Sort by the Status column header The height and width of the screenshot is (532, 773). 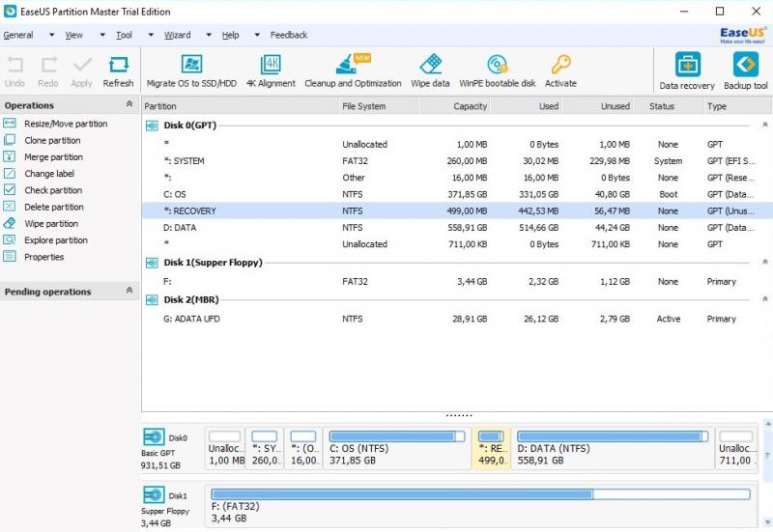pyautogui.click(x=669, y=106)
